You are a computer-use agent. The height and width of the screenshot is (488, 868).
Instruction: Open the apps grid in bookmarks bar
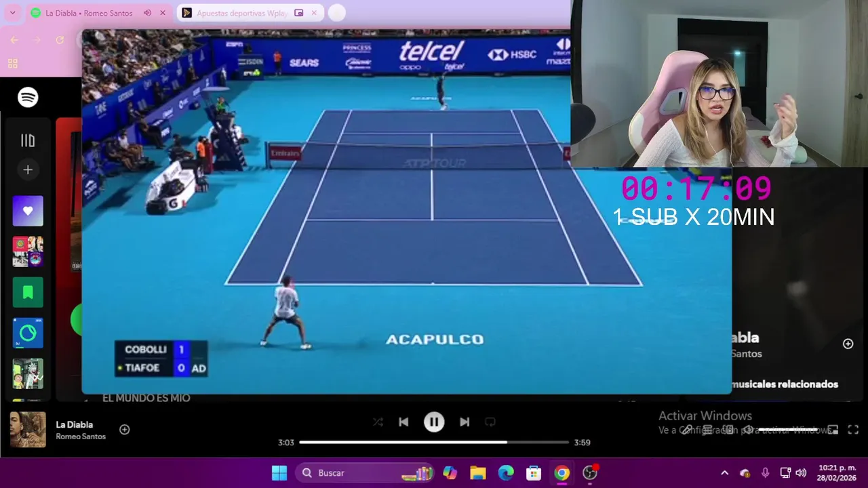(x=12, y=64)
